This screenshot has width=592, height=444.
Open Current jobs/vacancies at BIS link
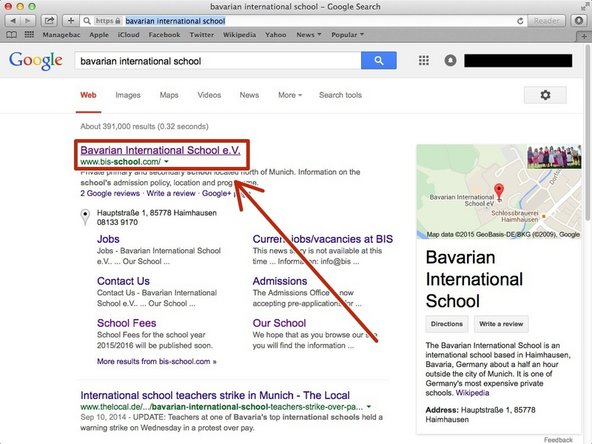point(323,239)
